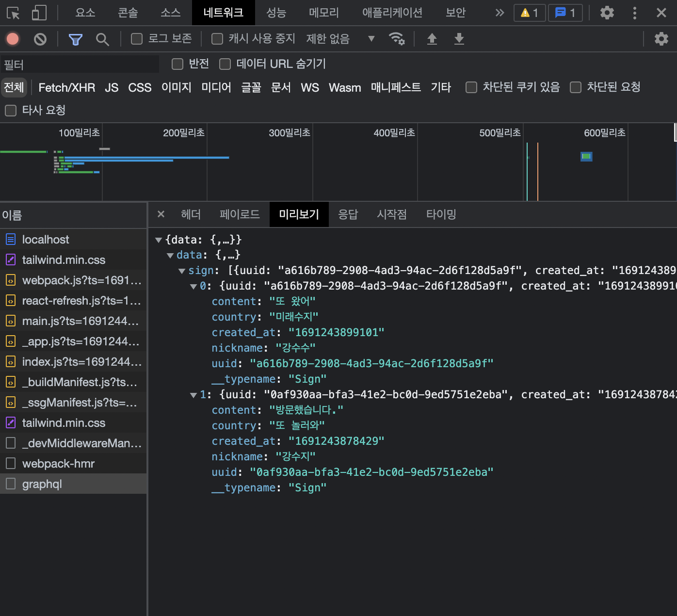The width and height of the screenshot is (677, 616).
Task: Collapse sign item 1
Action: click(193, 395)
